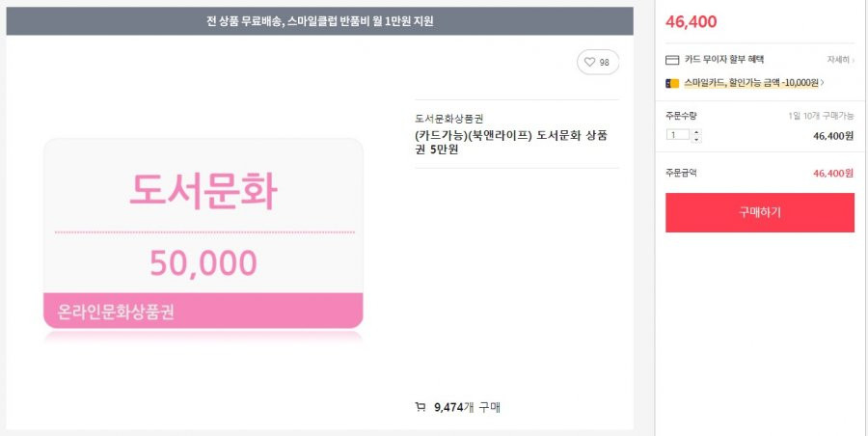The width and height of the screenshot is (868, 436).
Task: Click the large red 46,400 price
Action: point(691,21)
